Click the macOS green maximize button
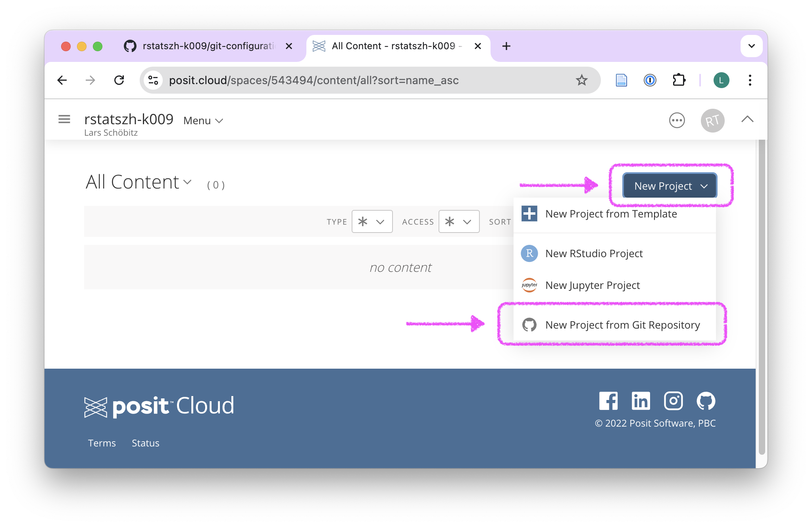 click(98, 46)
